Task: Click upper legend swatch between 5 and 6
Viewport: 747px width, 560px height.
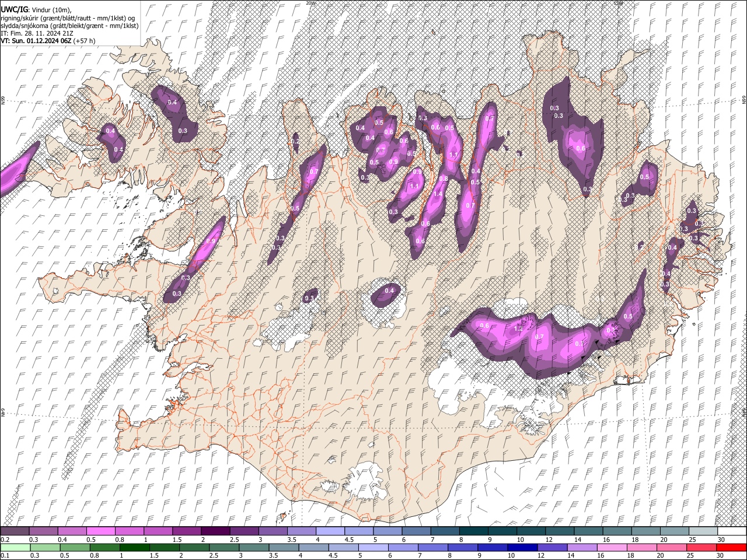Action: tap(387, 531)
